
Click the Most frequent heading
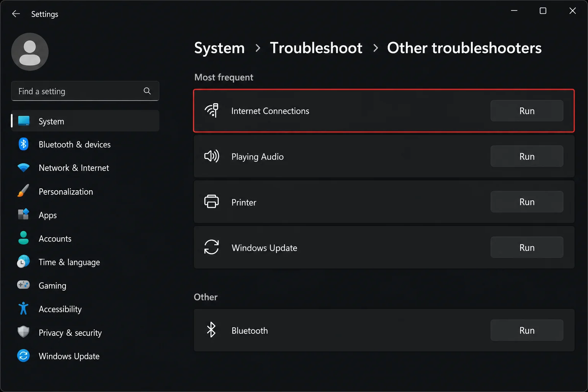224,77
